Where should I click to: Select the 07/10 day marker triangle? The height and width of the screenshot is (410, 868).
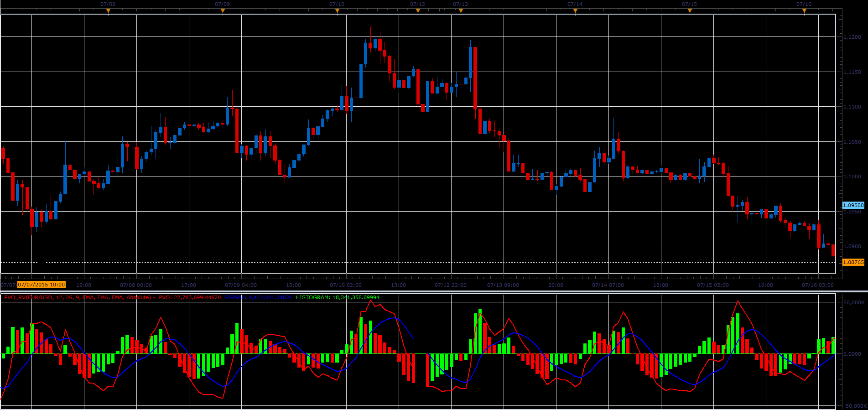337,12
